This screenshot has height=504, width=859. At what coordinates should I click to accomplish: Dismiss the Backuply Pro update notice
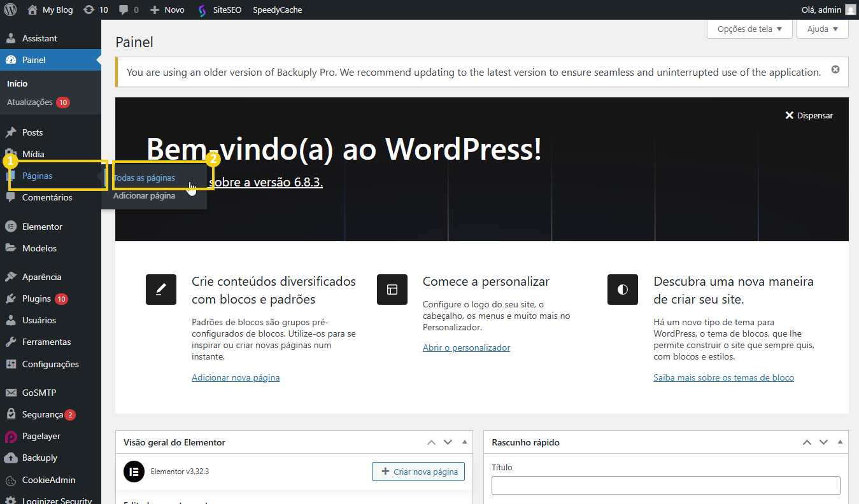pyautogui.click(x=835, y=69)
